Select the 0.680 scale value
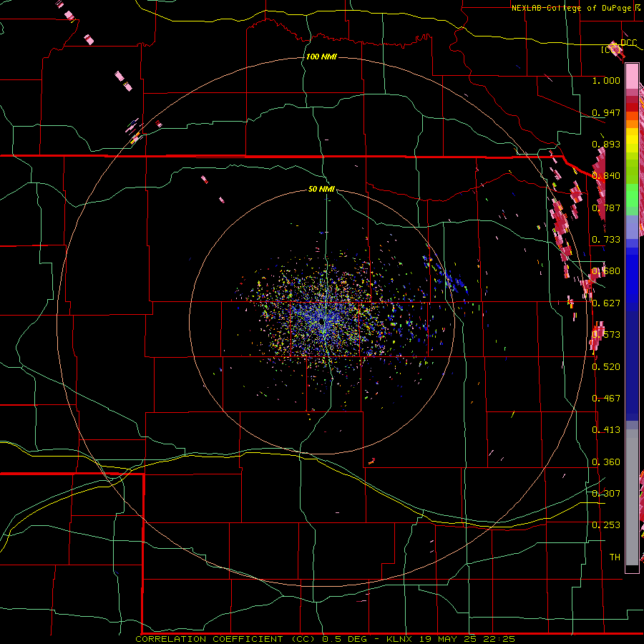The image size is (644, 644). point(606,271)
